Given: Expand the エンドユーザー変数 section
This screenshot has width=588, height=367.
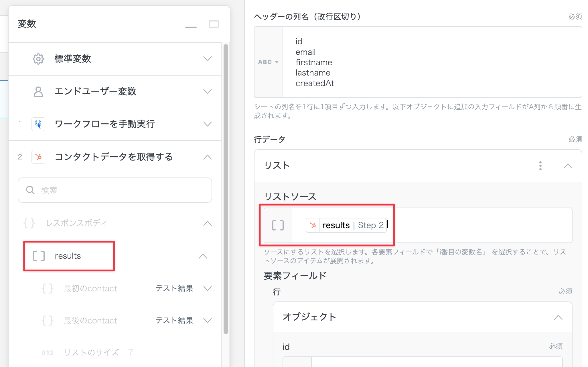Looking at the screenshot, I should [207, 92].
